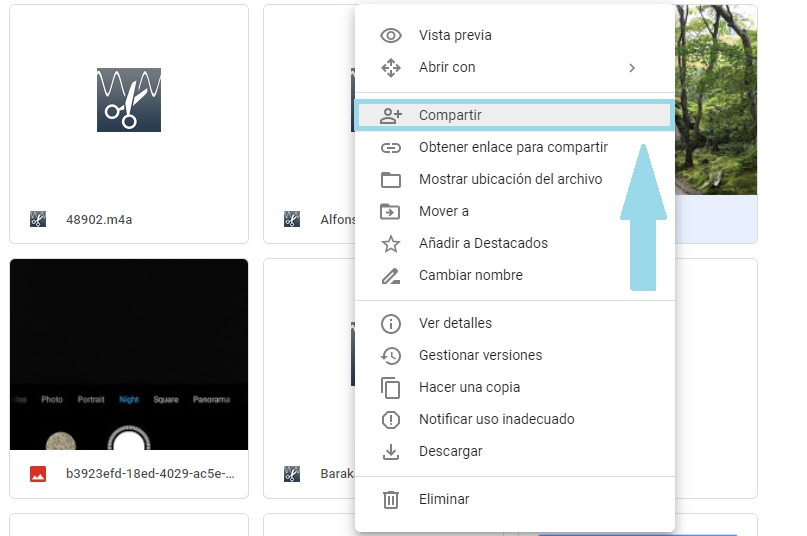Click small audio icon beside Barak file
The width and height of the screenshot is (807, 536).
click(x=292, y=474)
